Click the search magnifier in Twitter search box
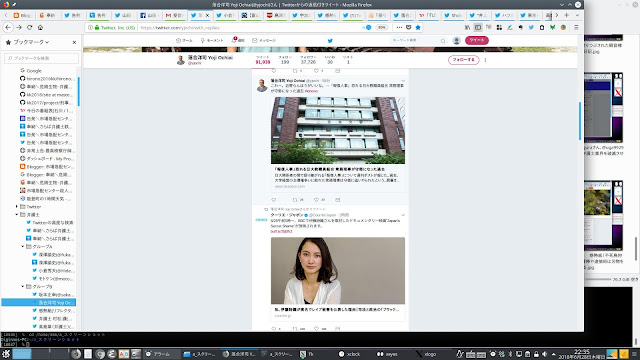 coord(443,40)
